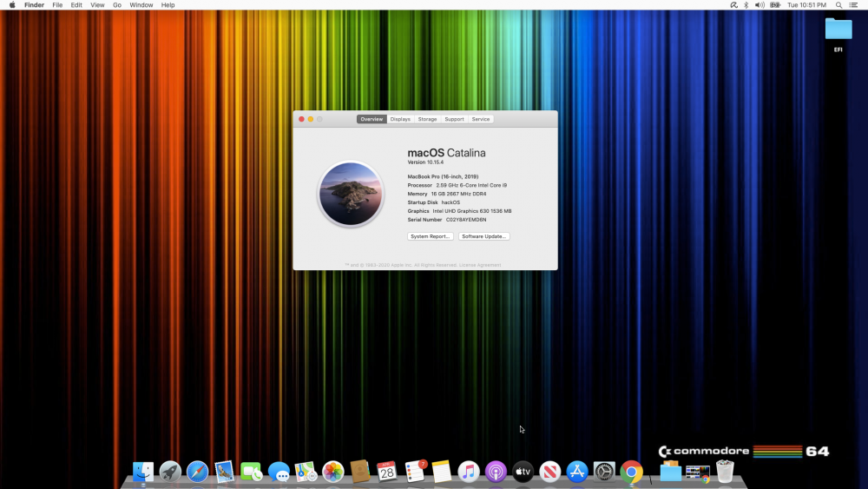Open App Store in dock
The image size is (868, 489).
tap(577, 472)
